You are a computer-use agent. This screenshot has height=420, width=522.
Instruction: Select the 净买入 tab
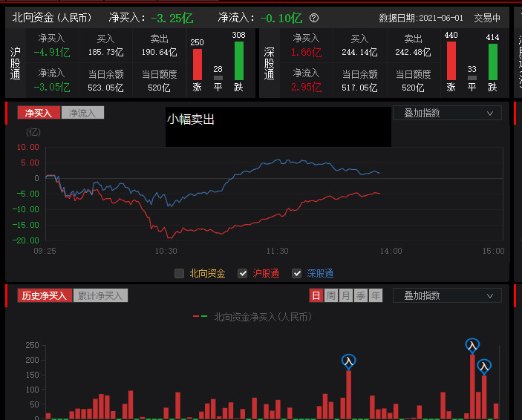[39, 113]
